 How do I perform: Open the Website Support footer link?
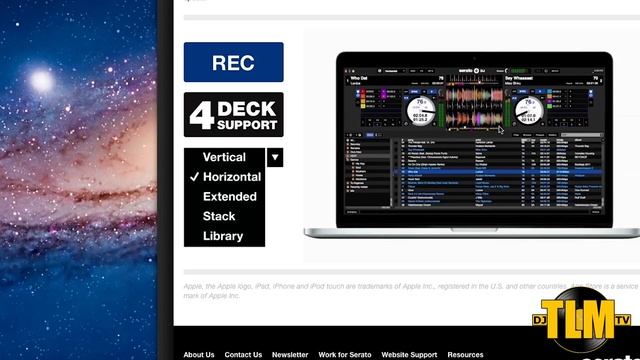[409, 355]
